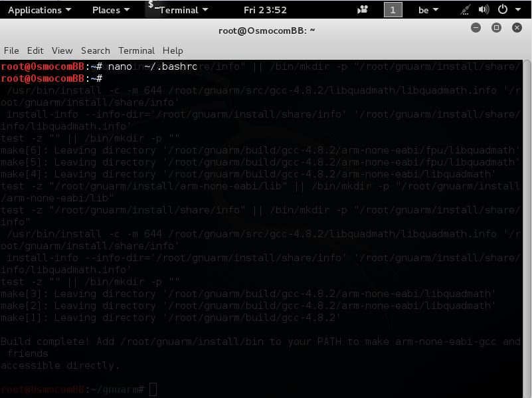The width and height of the screenshot is (532, 398).
Task: Click the 'make[6]: Leaving directory' line
Action: (260, 150)
